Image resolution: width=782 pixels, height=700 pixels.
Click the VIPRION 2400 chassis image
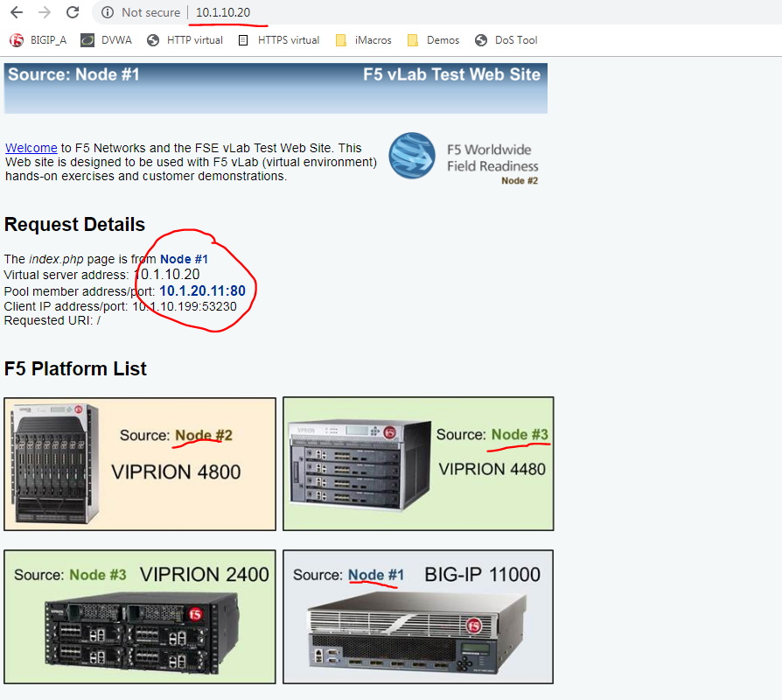point(142,633)
